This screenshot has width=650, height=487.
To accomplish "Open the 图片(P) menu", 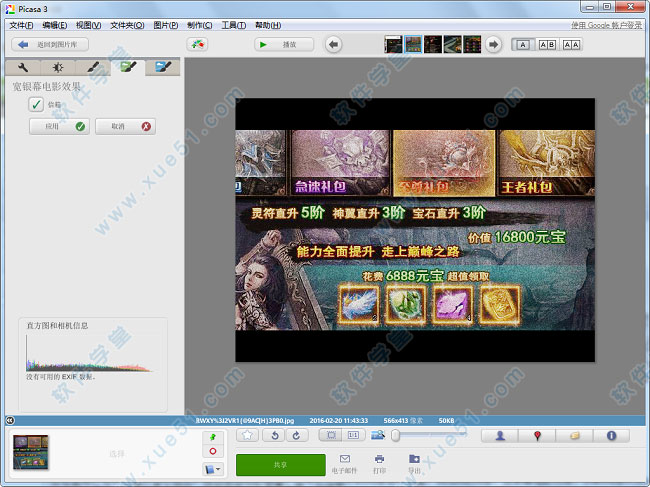I will [x=166, y=25].
